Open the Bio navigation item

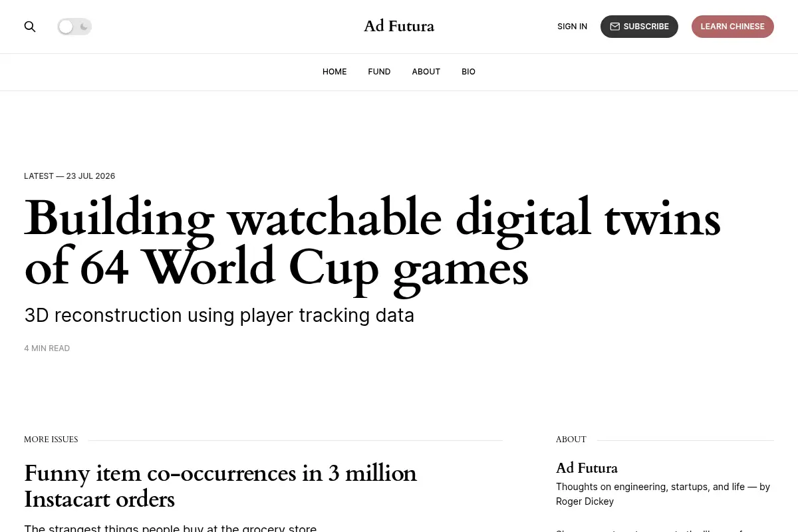click(468, 72)
